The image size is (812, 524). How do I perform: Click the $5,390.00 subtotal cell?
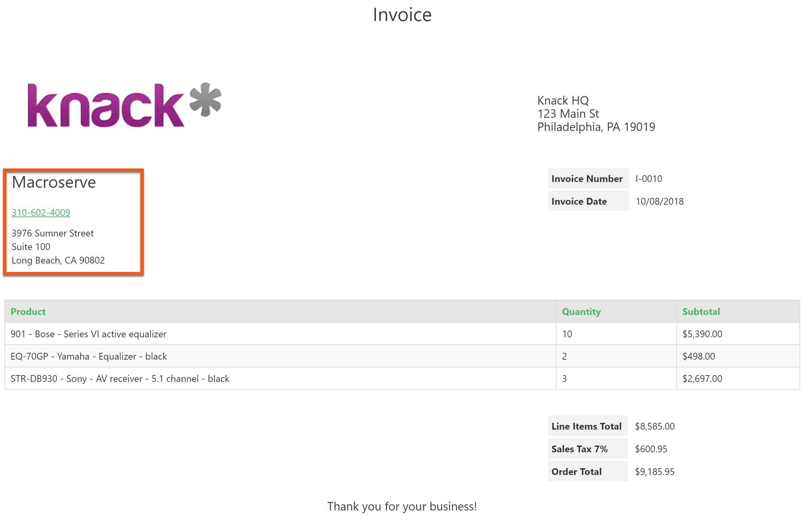point(702,334)
